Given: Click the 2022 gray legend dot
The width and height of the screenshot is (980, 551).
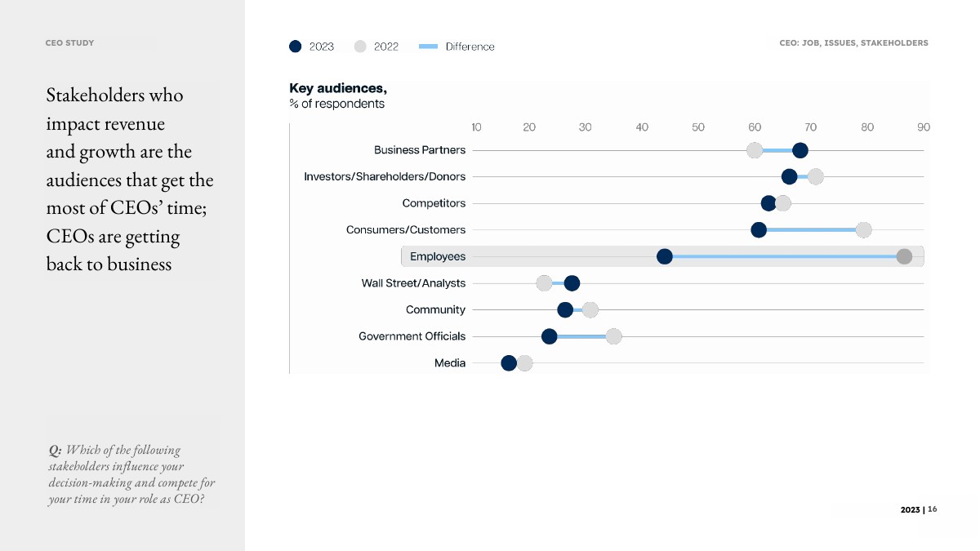Looking at the screenshot, I should 360,47.
